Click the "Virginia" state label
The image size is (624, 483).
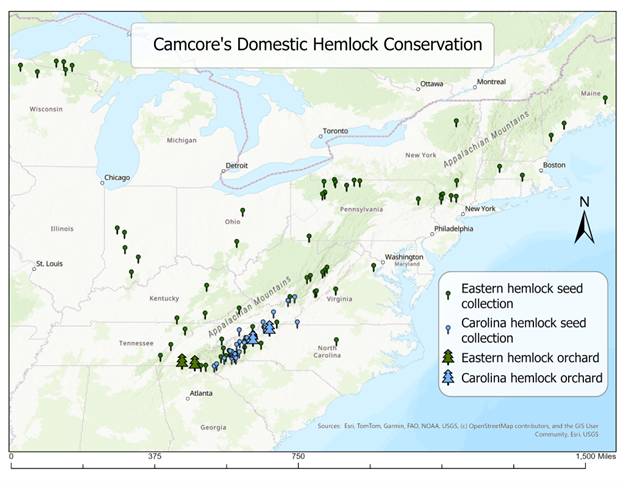point(339,299)
